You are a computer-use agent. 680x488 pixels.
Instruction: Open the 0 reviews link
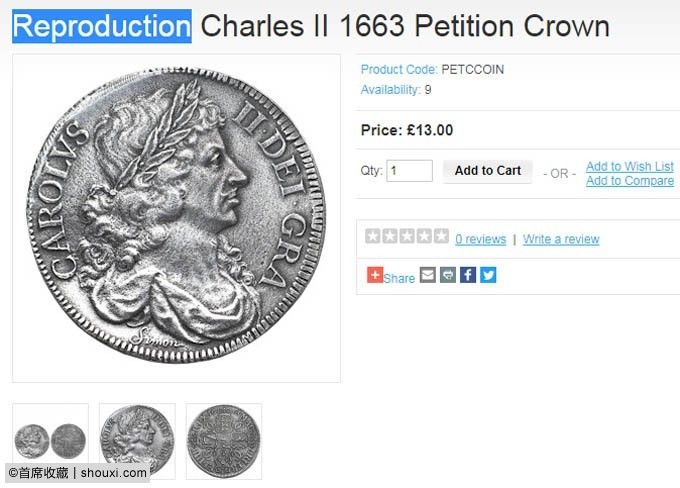click(480, 239)
